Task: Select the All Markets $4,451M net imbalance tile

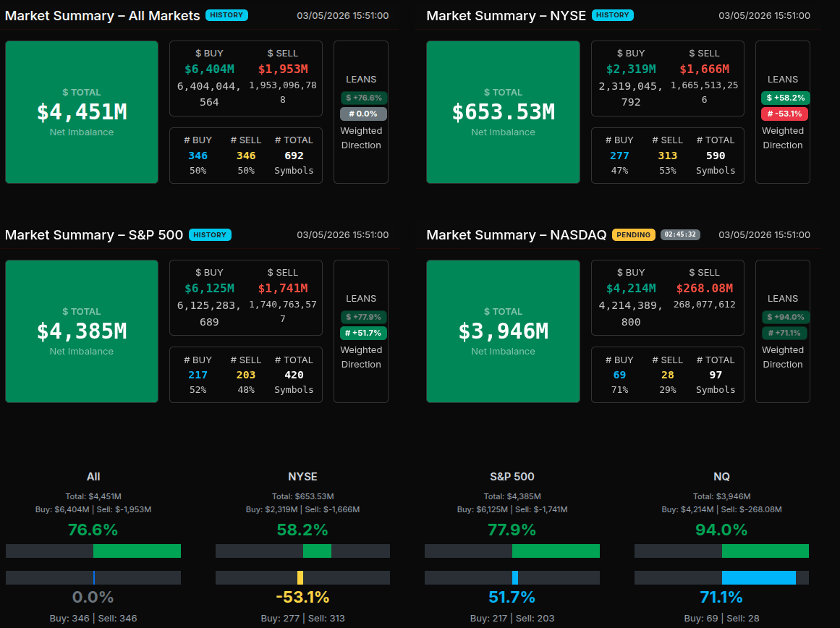Action: point(82,112)
